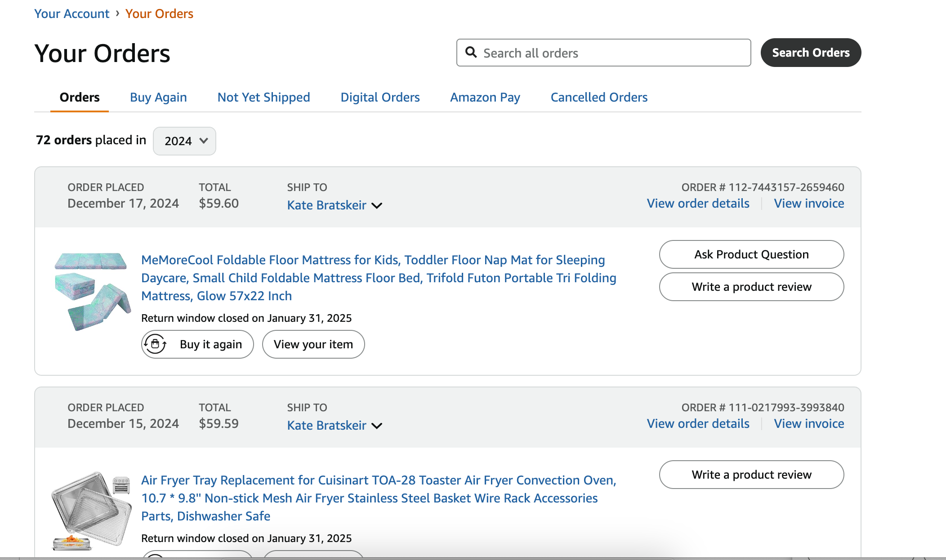Click the 72 orders count text
946x560 pixels.
(x=64, y=140)
